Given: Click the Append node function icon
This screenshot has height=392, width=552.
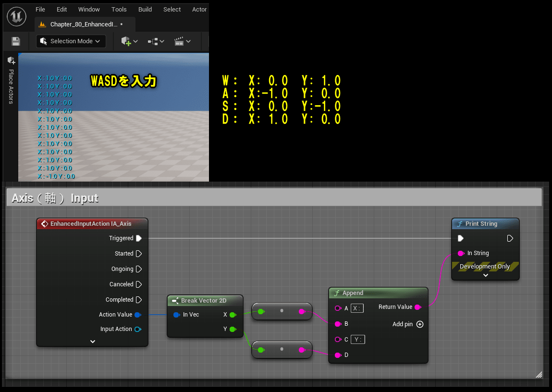Looking at the screenshot, I should click(x=337, y=293).
